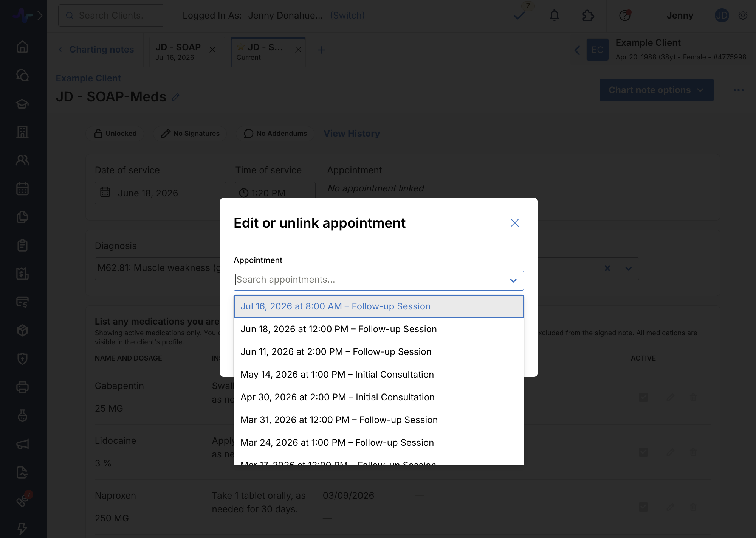Focus the Search Clients field
The height and width of the screenshot is (538, 756).
[111, 16]
